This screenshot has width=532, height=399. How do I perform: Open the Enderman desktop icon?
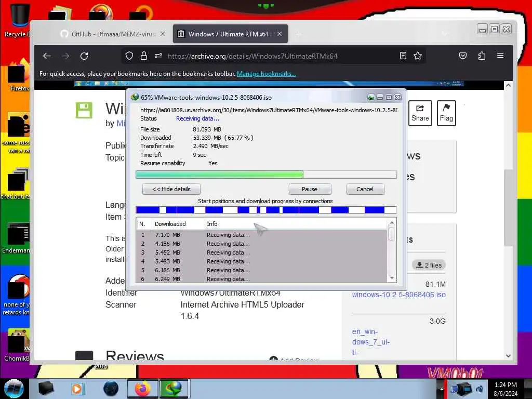click(16, 237)
